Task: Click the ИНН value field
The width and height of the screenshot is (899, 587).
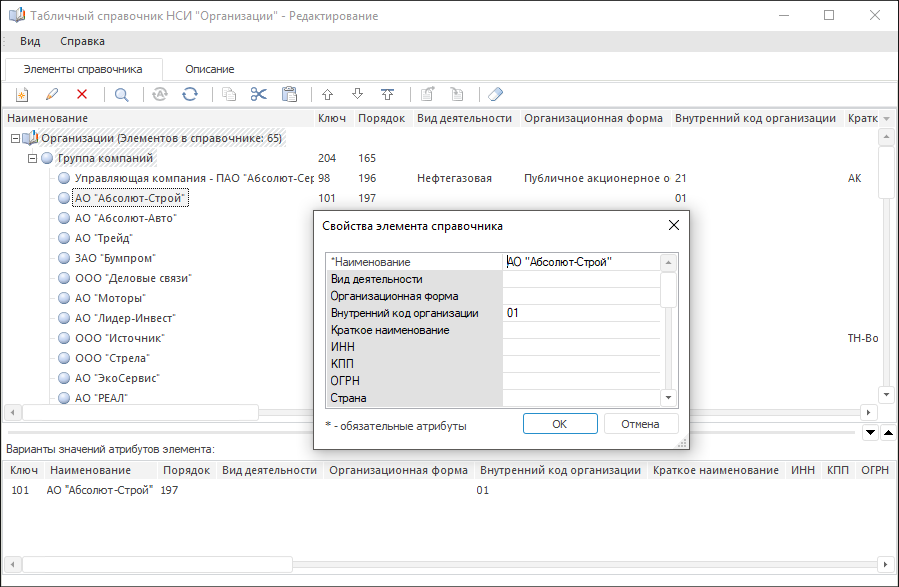Action: click(580, 347)
